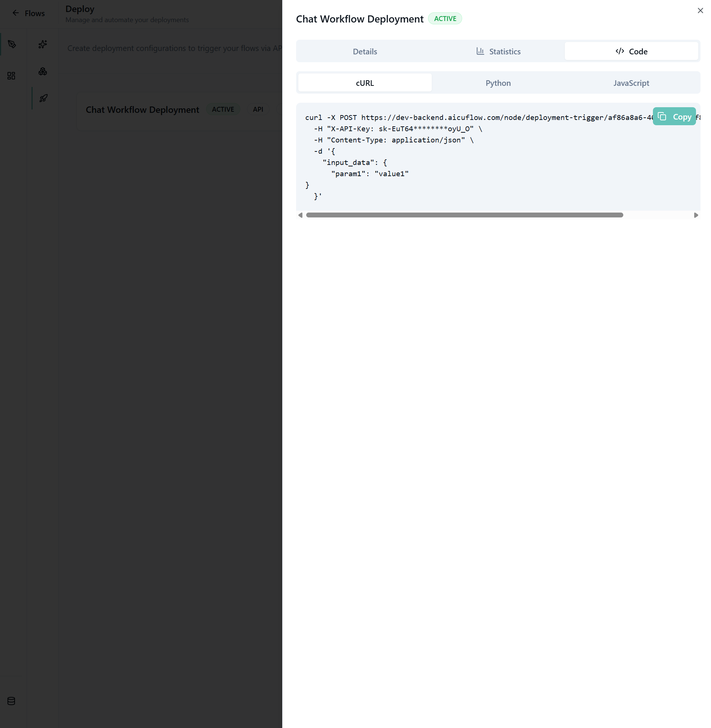This screenshot has width=711, height=728.
Task: Click the back arrow beside Flows
Action: point(15,13)
